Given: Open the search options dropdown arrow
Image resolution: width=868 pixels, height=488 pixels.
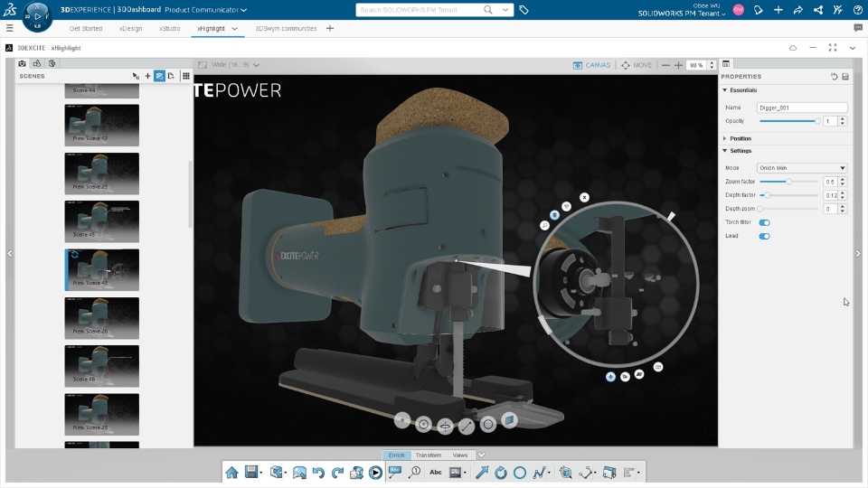Looking at the screenshot, I should [505, 9].
